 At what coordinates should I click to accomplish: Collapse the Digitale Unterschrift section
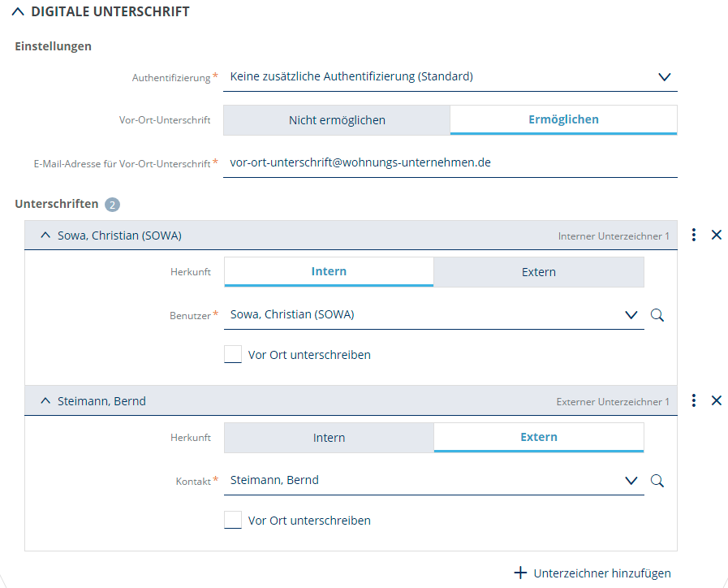(x=18, y=12)
